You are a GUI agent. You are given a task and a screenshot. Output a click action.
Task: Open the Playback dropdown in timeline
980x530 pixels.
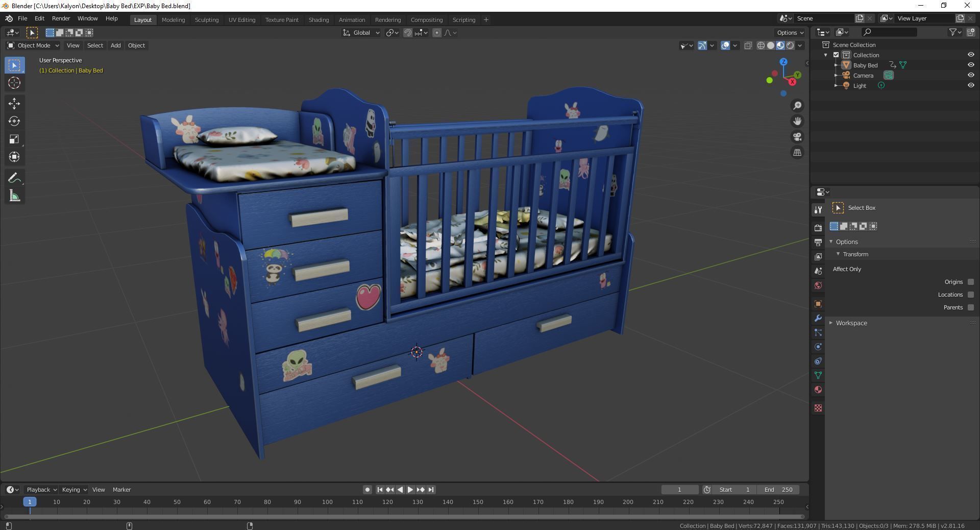[x=41, y=490]
